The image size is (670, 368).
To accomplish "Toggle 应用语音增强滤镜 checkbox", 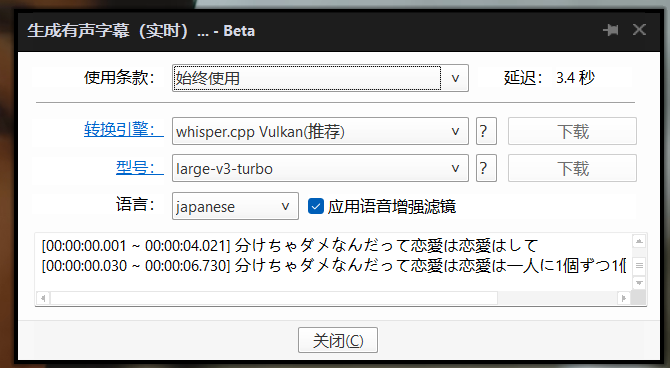I will (x=316, y=206).
